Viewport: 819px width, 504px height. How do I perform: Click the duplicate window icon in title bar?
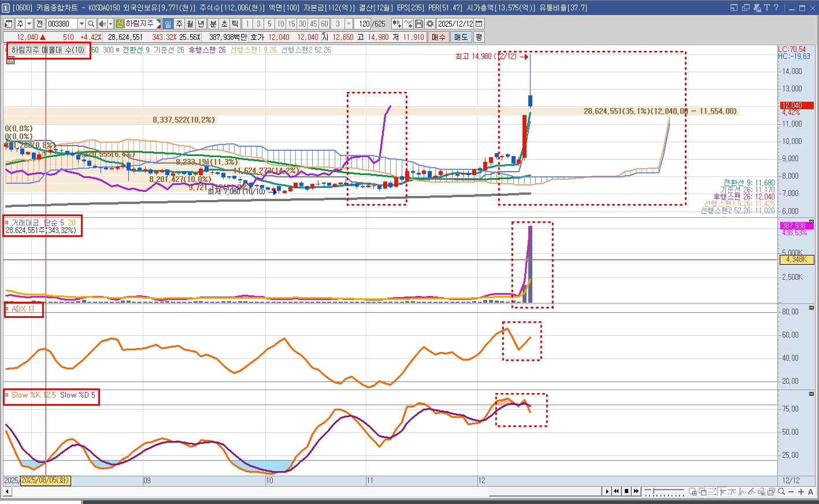click(x=746, y=8)
